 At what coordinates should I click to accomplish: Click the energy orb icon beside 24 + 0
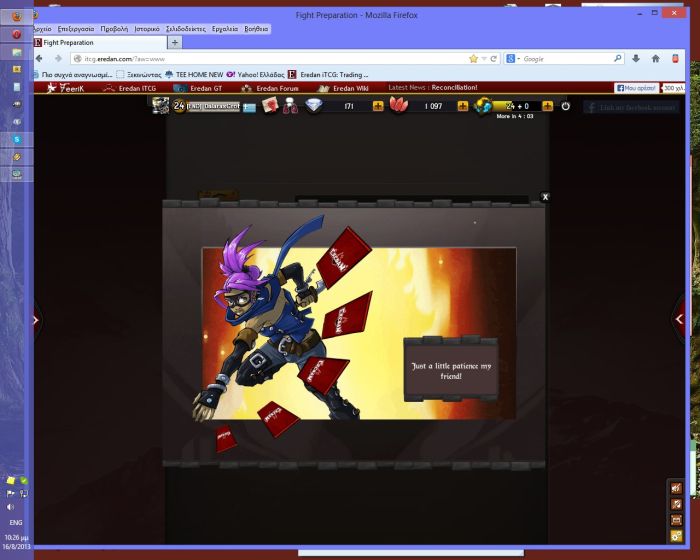[483, 106]
